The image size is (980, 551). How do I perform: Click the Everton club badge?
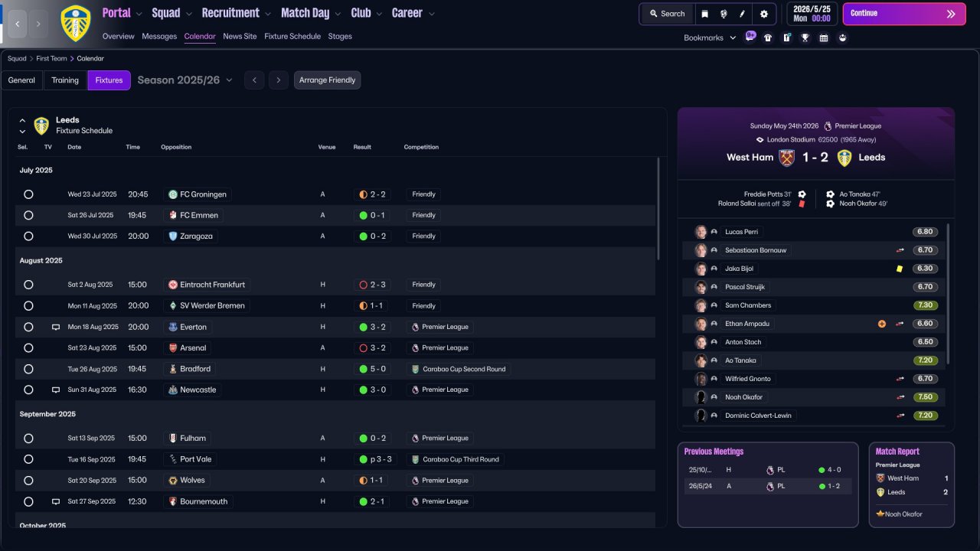click(173, 327)
